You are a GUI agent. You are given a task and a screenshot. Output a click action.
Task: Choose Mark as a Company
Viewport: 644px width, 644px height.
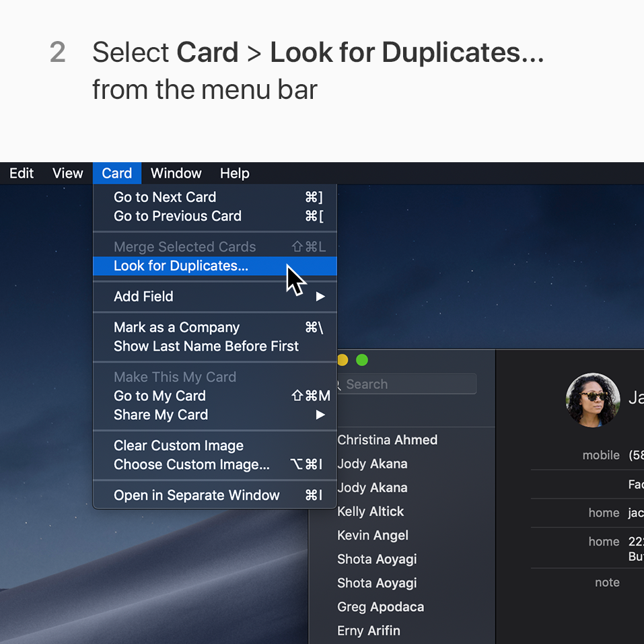point(215,327)
